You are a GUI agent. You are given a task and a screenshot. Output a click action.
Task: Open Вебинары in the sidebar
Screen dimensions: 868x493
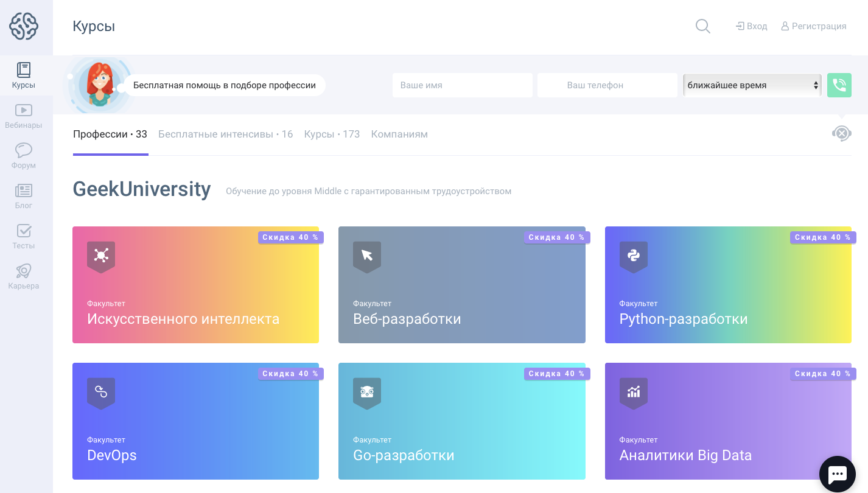[x=24, y=116]
